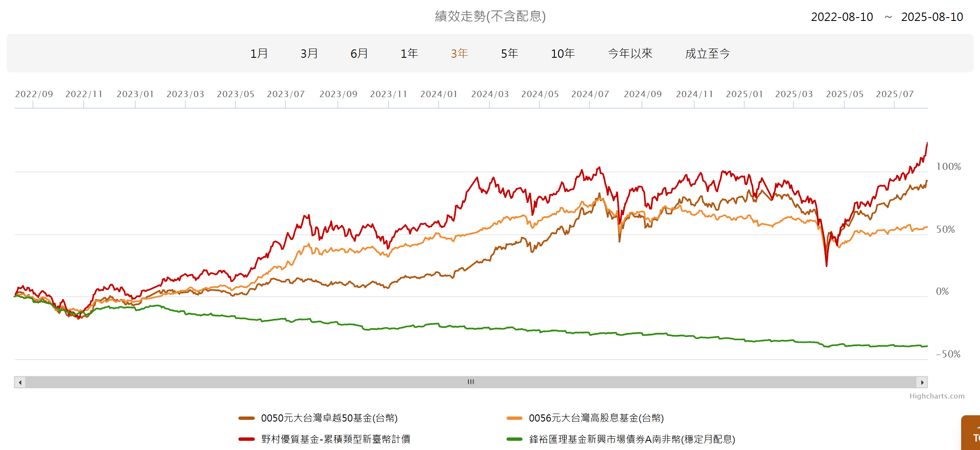Select 成立至今 since-inception view
This screenshot has width=980, height=450.
[707, 54]
